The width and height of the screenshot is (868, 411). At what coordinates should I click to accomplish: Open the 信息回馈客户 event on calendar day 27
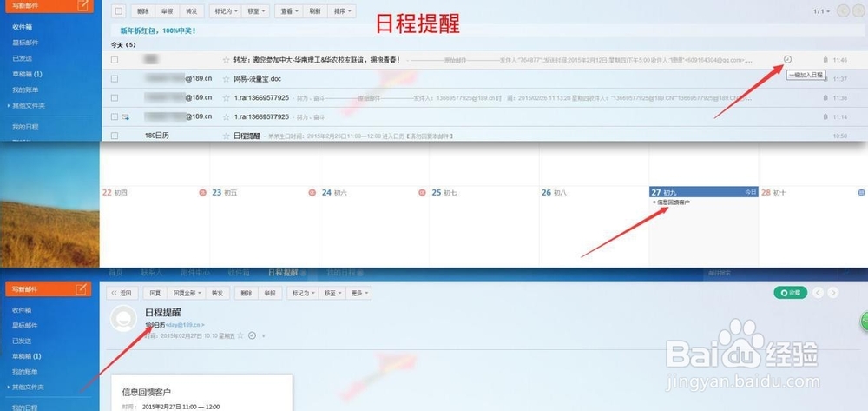[x=674, y=202]
